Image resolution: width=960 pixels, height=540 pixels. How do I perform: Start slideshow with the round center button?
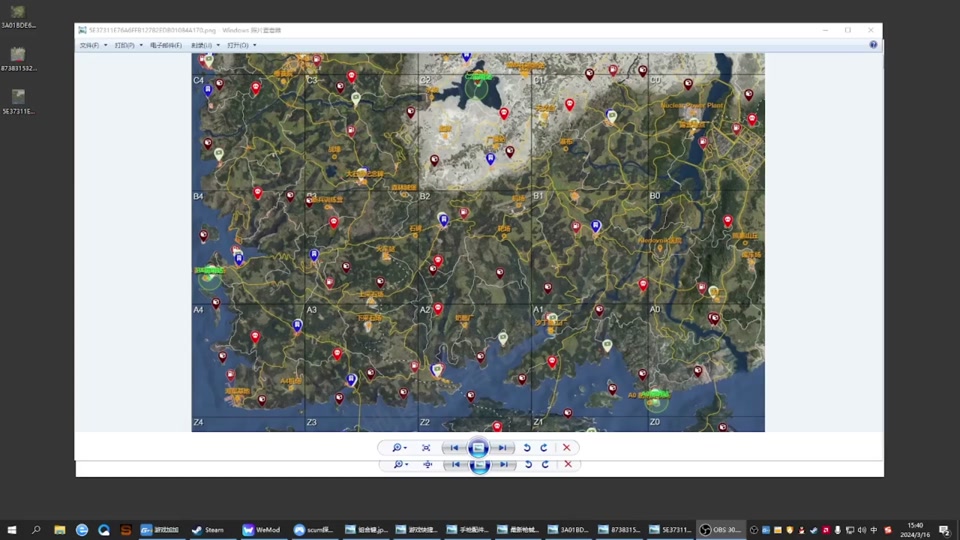pyautogui.click(x=479, y=448)
